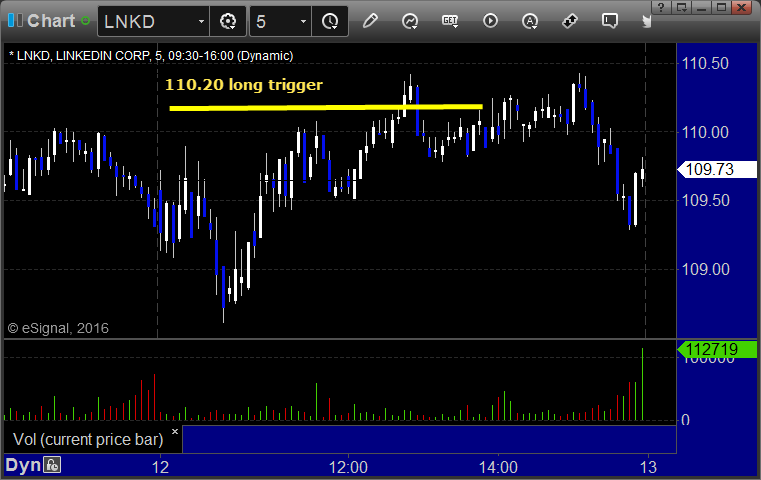Expand the interval dropdown arrow

[x=303, y=21]
